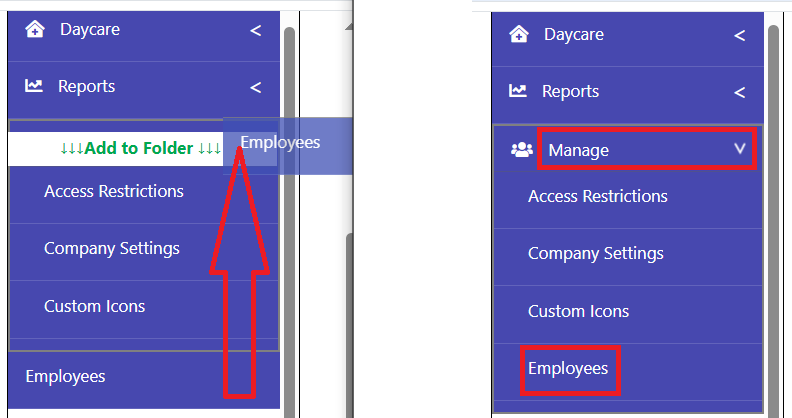
Task: Click the right panel vertical scrollbar
Action: (773, 222)
